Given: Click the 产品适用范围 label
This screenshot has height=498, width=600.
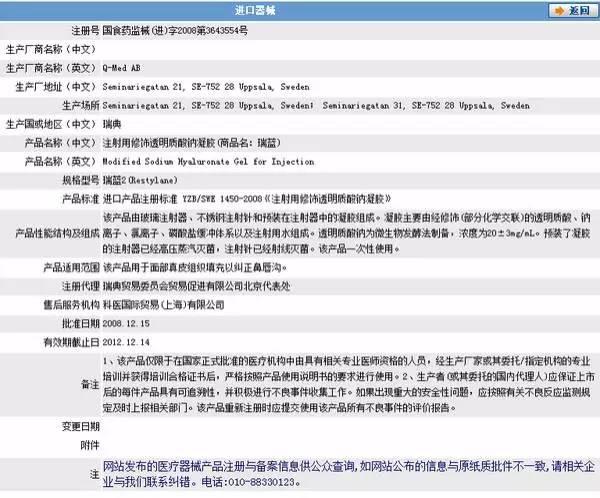Looking at the screenshot, I should click(72, 267).
